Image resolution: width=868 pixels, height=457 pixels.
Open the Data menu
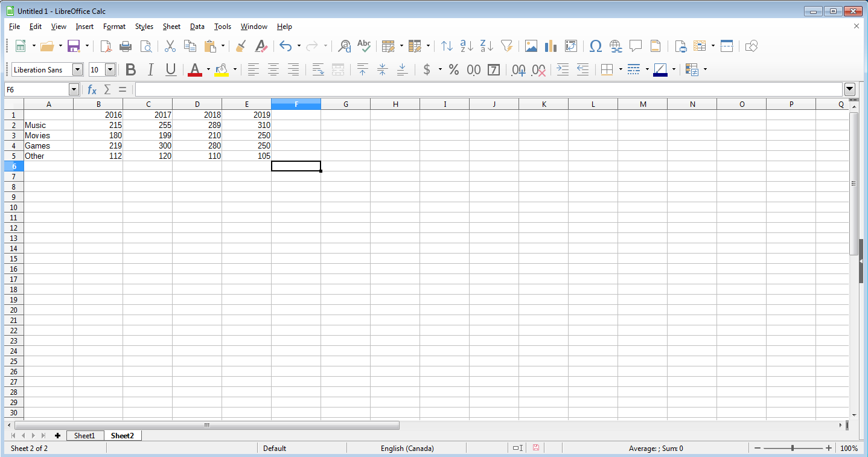click(197, 26)
